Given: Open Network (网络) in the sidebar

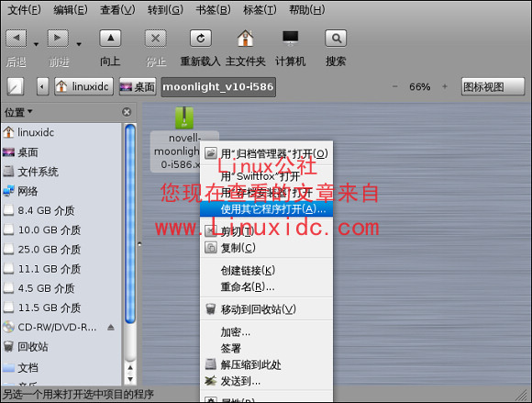Looking at the screenshot, I should (x=61, y=191).
